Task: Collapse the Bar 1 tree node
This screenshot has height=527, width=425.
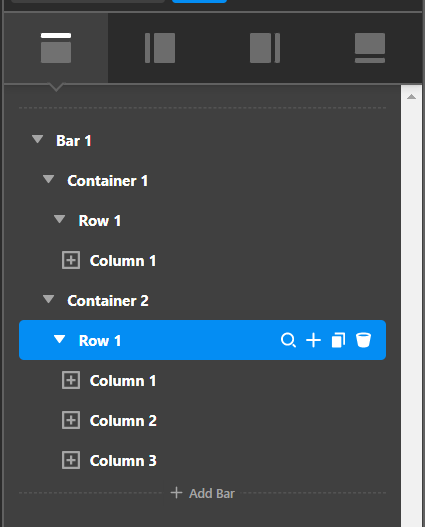Action: point(37,139)
